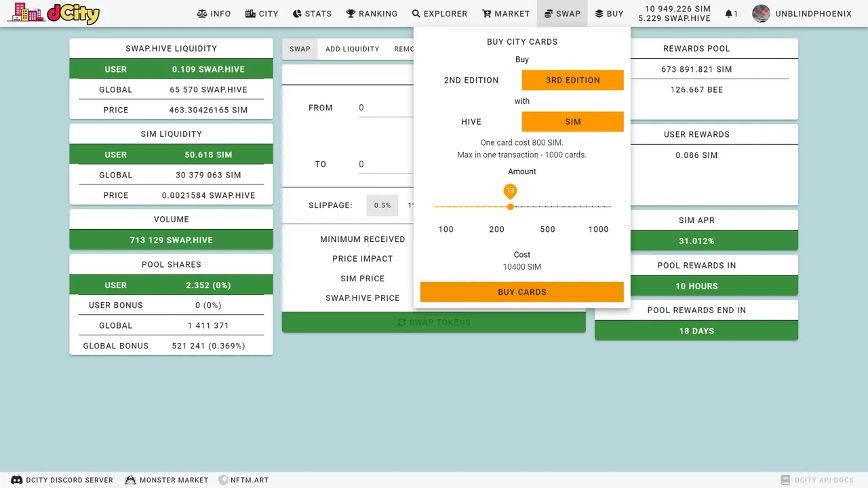The width and height of the screenshot is (868, 488).
Task: Click the 18 DAYS rewards end bar
Action: coord(696,331)
